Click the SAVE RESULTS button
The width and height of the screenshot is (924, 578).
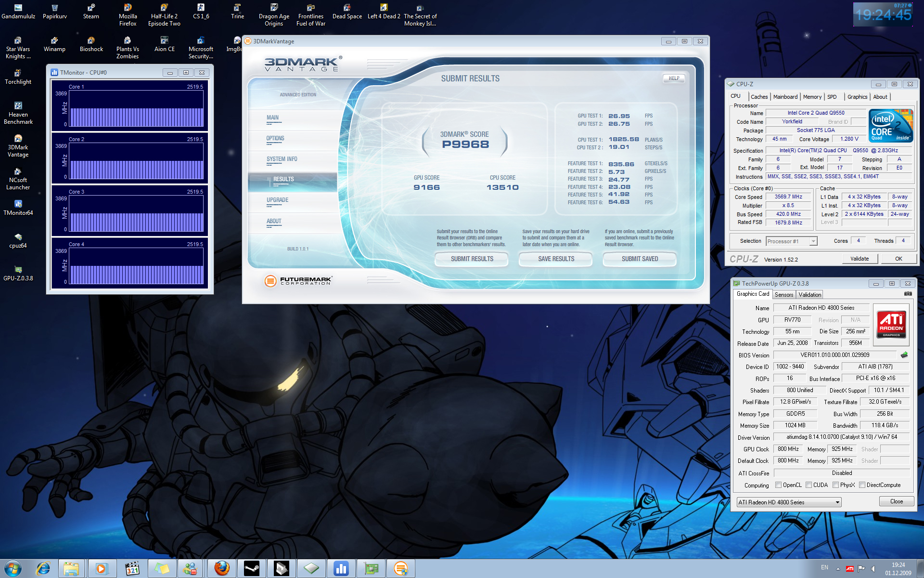(x=556, y=259)
